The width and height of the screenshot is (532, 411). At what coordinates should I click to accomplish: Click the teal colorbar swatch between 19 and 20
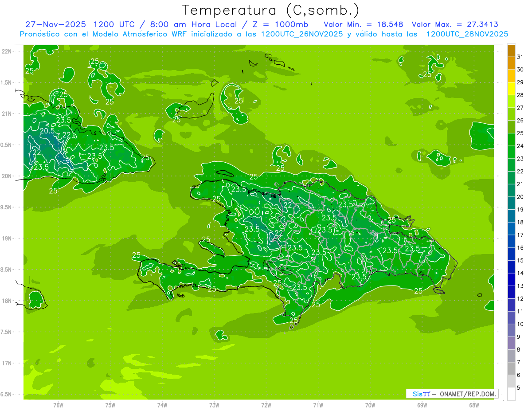tap(511, 204)
